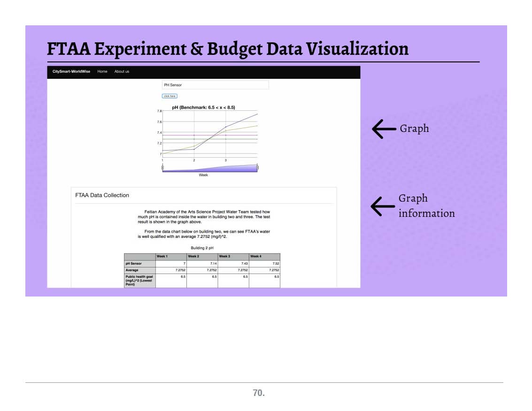
Task: Click the left handle of the Week range slider
Action: [x=162, y=167]
